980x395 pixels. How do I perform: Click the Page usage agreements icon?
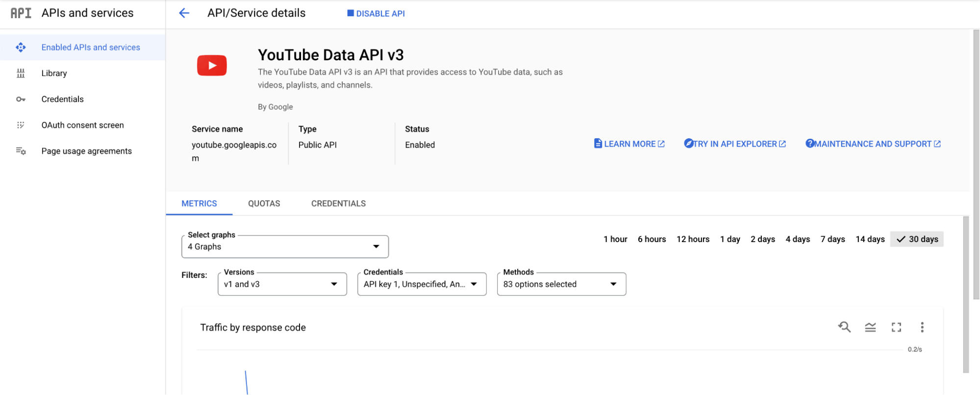pos(21,151)
